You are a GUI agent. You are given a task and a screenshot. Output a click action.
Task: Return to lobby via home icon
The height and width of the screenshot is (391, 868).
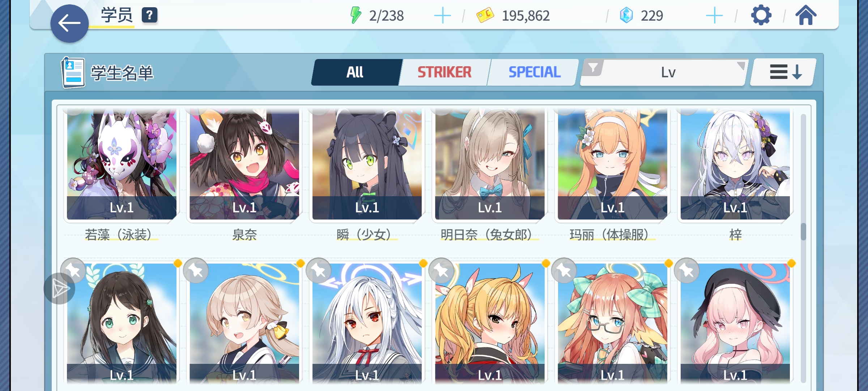click(x=805, y=15)
